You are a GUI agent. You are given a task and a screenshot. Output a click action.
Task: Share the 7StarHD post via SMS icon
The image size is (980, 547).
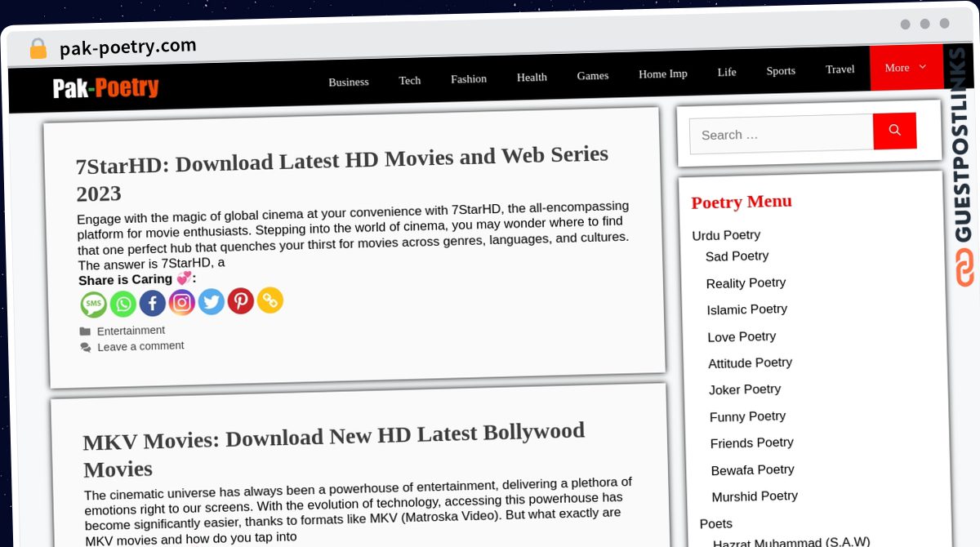[94, 305]
